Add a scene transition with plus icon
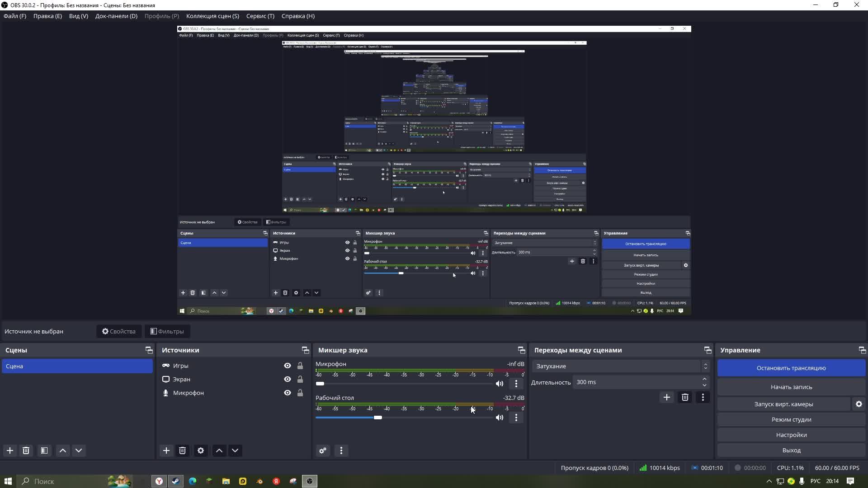The height and width of the screenshot is (488, 868). click(666, 397)
